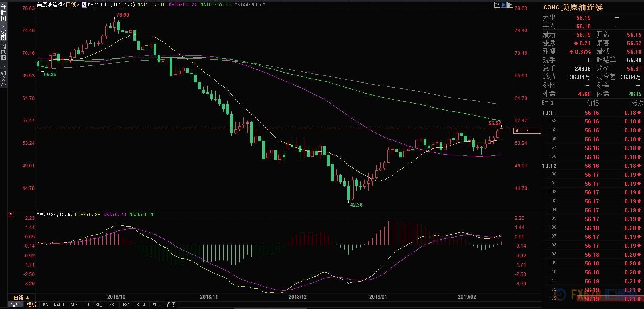Viewport: 644px width, 309px height.
Task: Open the 合约资料 side tab
Action: [3, 76]
